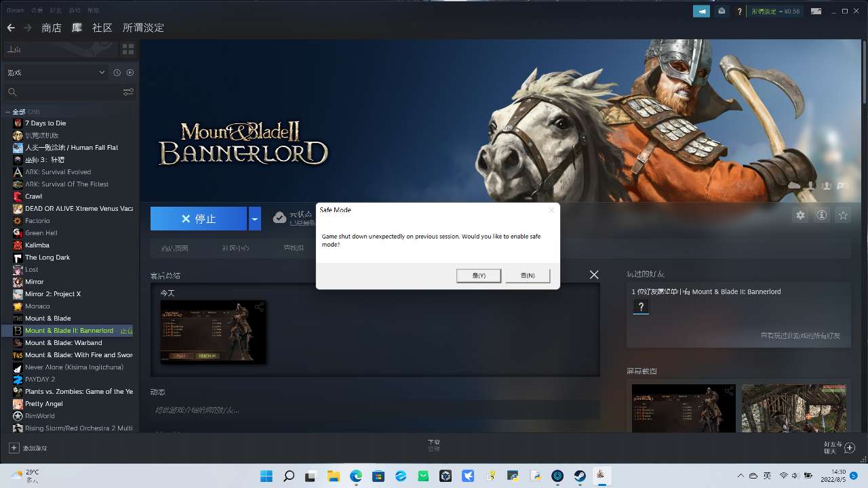The height and width of the screenshot is (488, 868).
Task: Open advanced filter sliders icon
Action: [128, 91]
